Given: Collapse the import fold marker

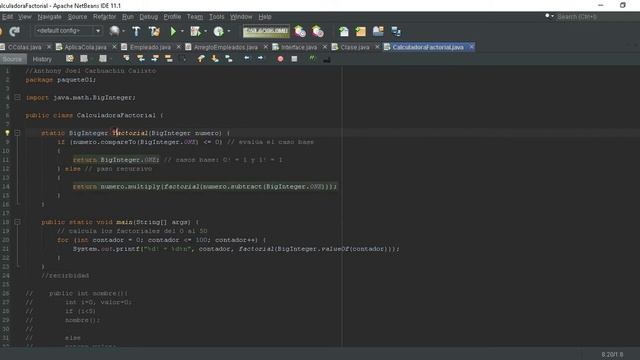Looking at the screenshot, I should pos(18,98).
